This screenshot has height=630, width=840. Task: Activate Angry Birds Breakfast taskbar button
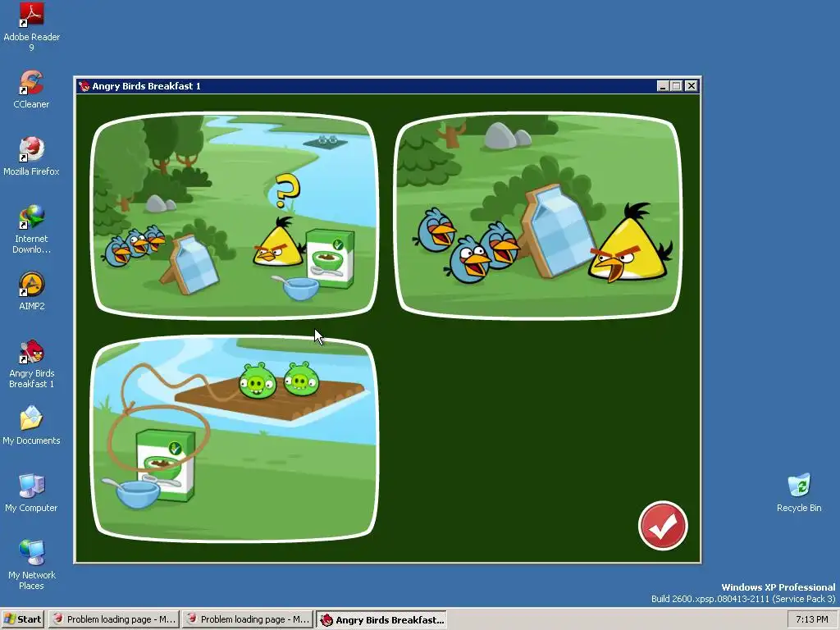point(381,619)
